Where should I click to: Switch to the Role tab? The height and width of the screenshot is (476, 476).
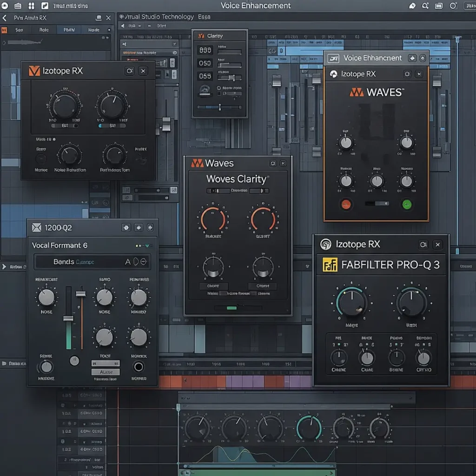44,30
